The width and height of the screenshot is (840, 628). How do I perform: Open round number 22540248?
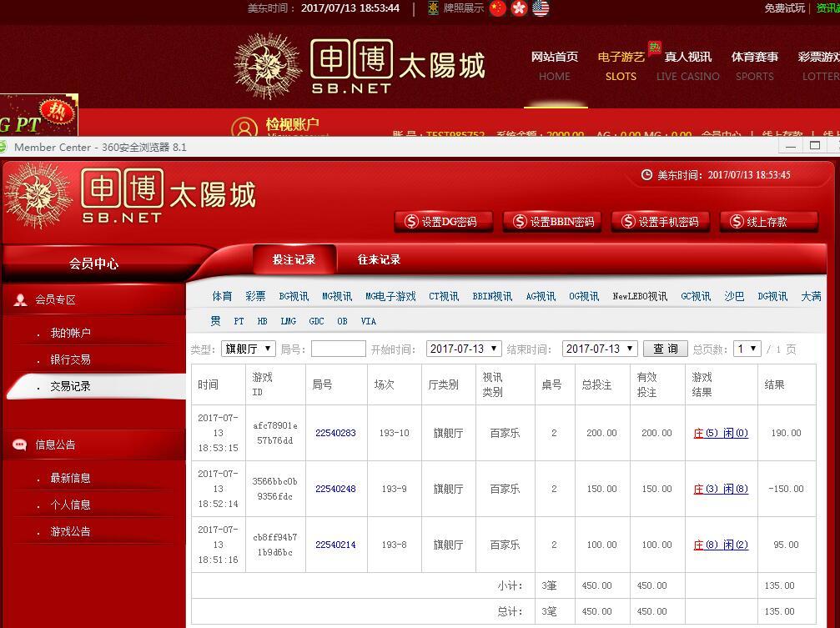(335, 489)
